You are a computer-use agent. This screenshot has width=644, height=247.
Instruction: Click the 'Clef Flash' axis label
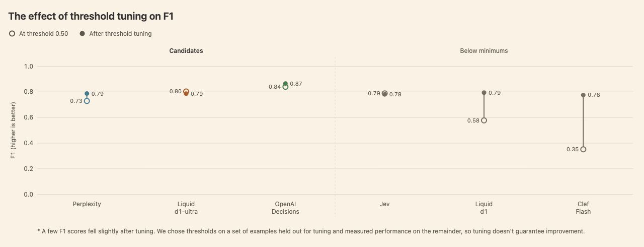pos(583,208)
